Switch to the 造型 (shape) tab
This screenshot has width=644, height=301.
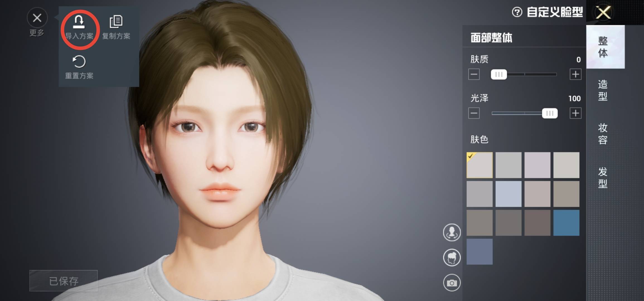603,90
